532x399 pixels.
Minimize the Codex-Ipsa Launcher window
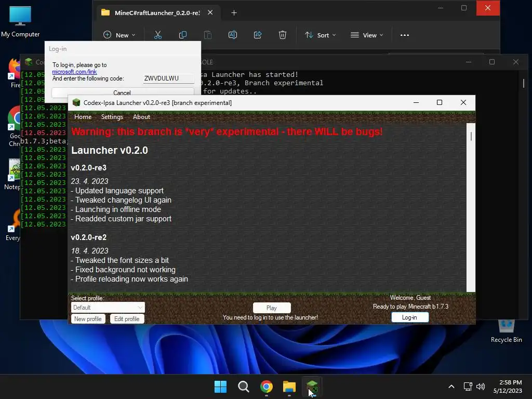pyautogui.click(x=416, y=102)
